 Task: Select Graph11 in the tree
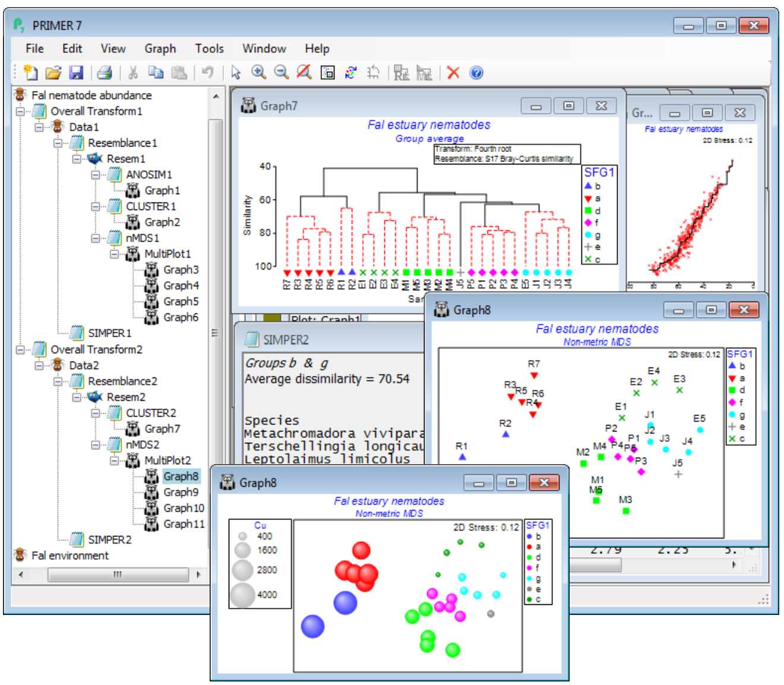click(184, 524)
